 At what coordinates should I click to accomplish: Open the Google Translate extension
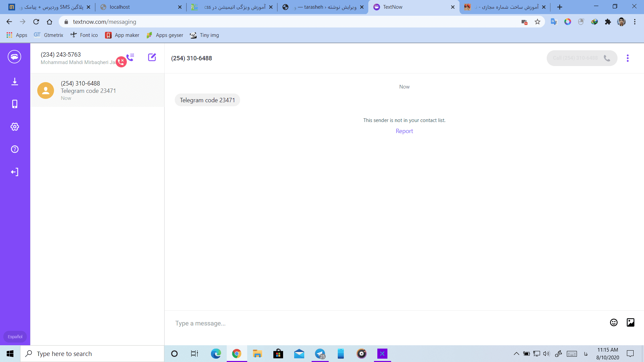point(554,22)
